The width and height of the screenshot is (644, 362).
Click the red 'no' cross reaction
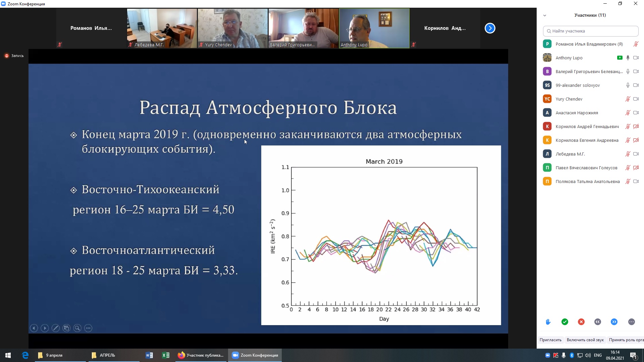click(x=581, y=322)
